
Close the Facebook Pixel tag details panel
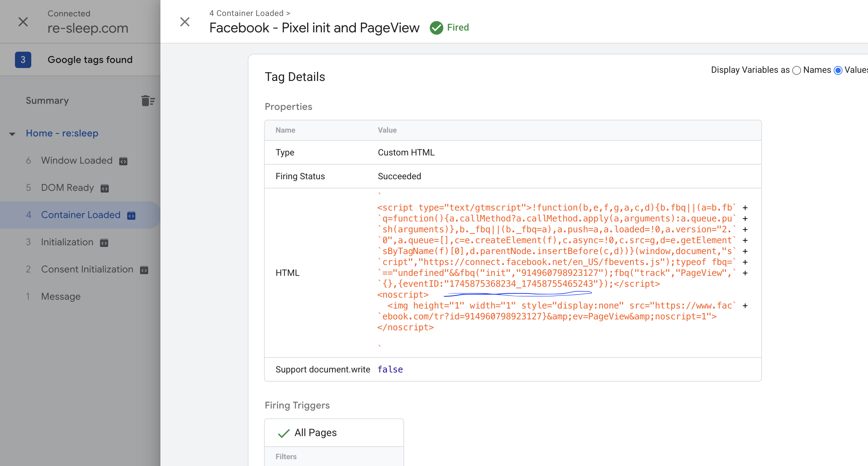click(185, 22)
